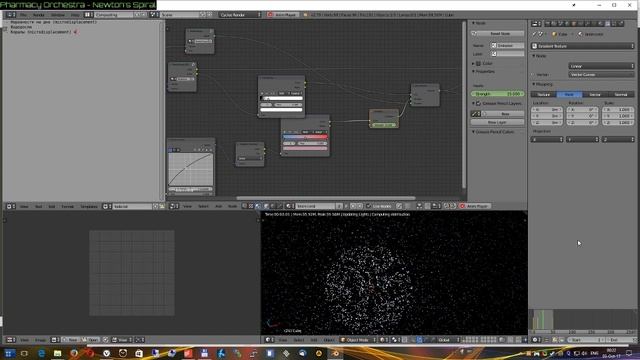Screen dimensions: 640x360
Task: Open the Templates menu in text editor header
Action: 89,207
